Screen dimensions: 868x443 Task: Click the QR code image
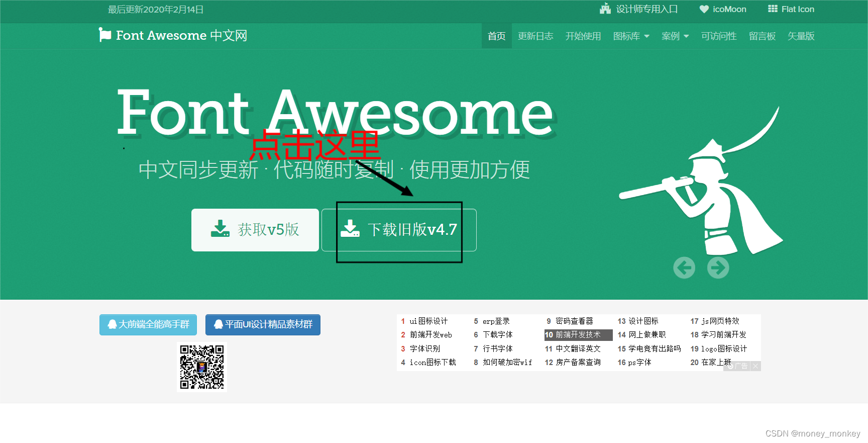[202, 367]
